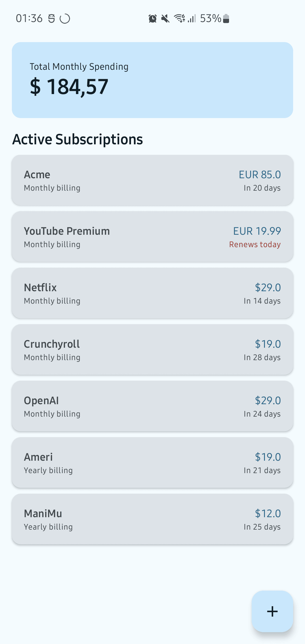Tap the muted sound status icon

pos(165,19)
